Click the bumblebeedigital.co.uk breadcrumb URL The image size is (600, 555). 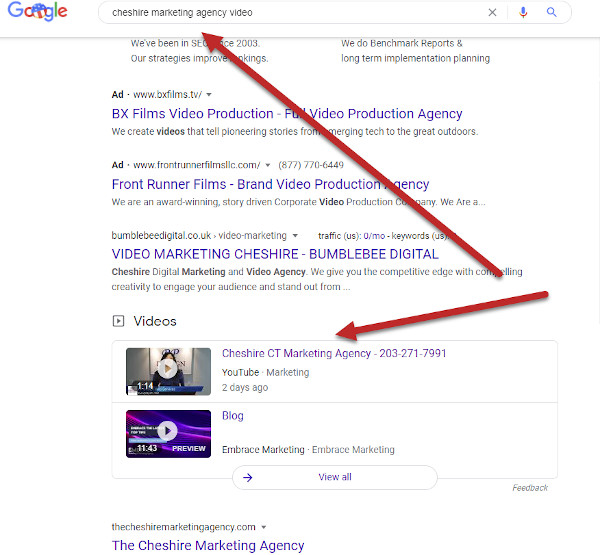click(x=199, y=236)
